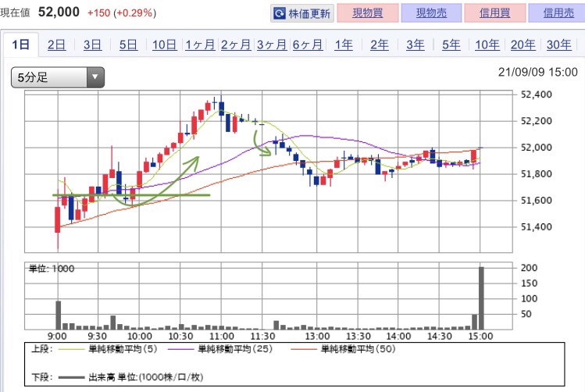Show the 10年 chart period
Viewport: 585px width, 392px height.
(487, 45)
